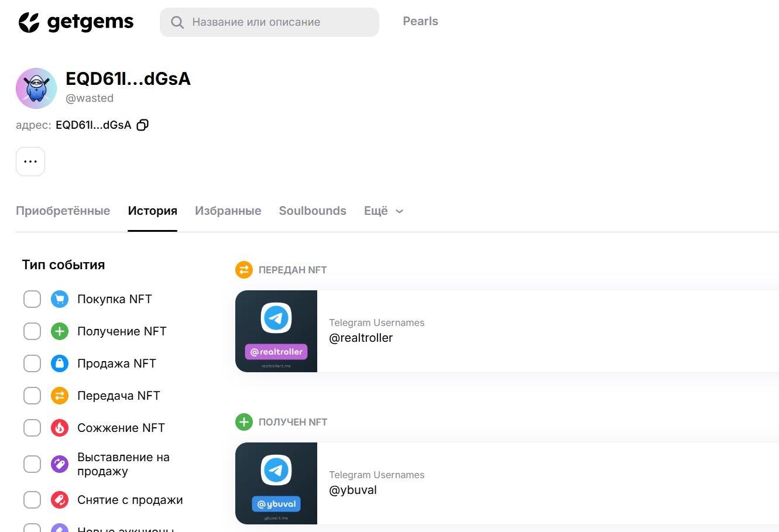
Task: Select the Снятие с продажи checkbox
Action: 32,500
